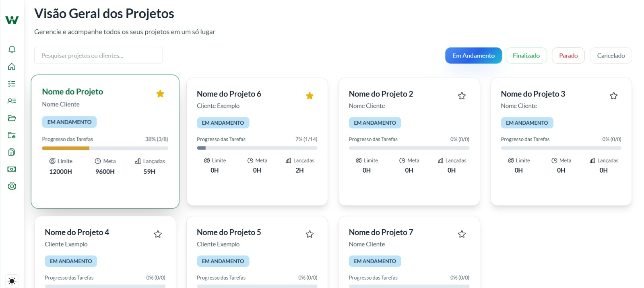Favorite Nome do Projeto 3 star
The image size is (644, 288).
coord(613,96)
